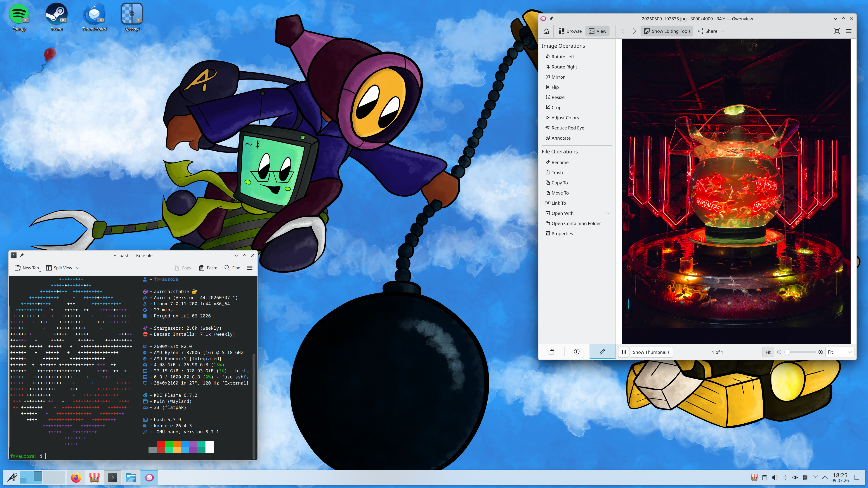Click Paste in Konsole toolbar
The height and width of the screenshot is (488, 868).
[208, 268]
